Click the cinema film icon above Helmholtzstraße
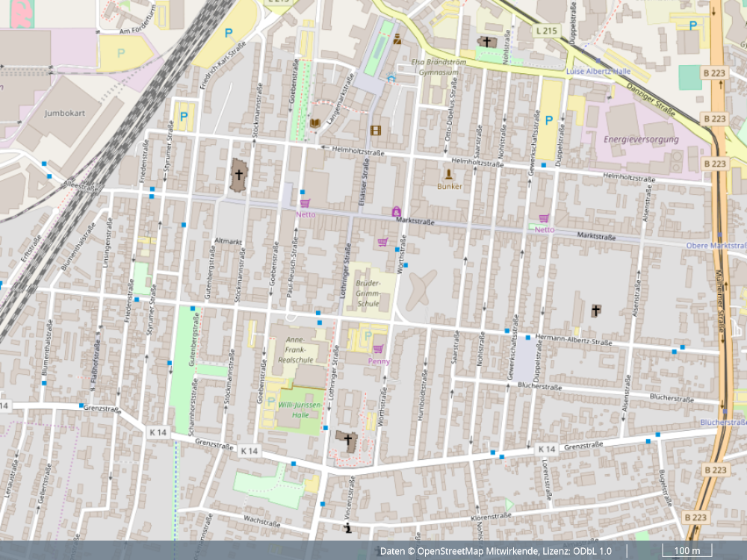Viewport: 747px width, 560px height. tap(375, 131)
